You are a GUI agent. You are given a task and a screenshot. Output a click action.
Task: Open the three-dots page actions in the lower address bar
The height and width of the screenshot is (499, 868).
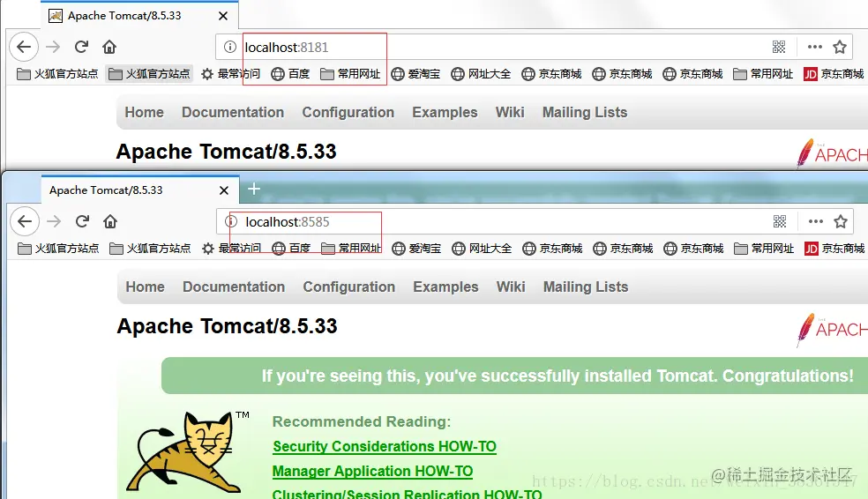coord(815,221)
